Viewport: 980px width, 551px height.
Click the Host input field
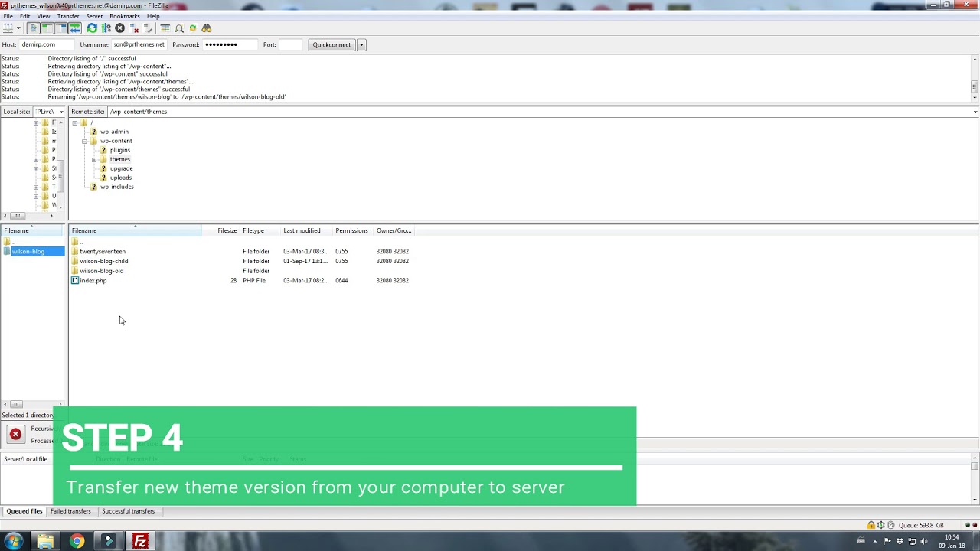click(47, 44)
